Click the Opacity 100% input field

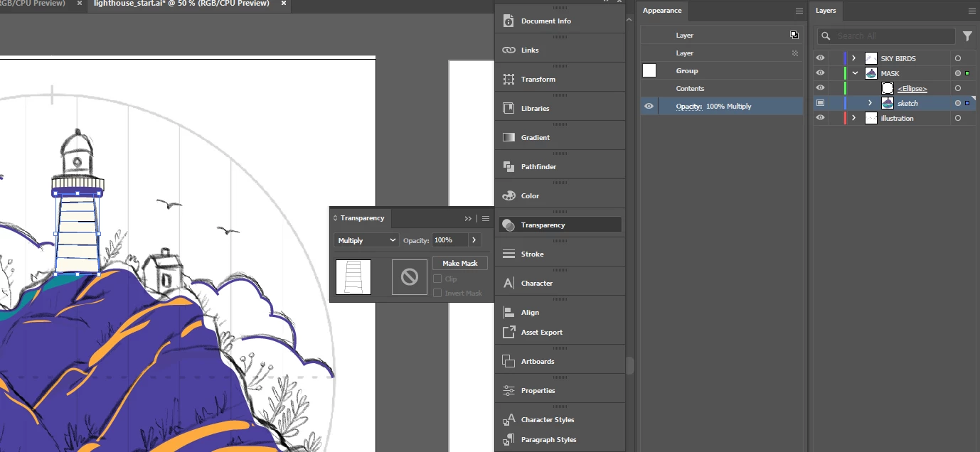click(450, 240)
